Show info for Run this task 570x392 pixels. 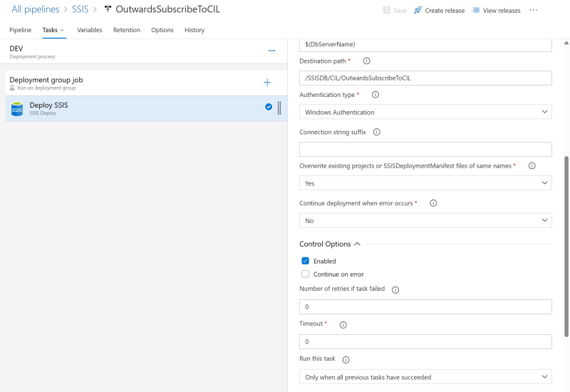coord(346,360)
